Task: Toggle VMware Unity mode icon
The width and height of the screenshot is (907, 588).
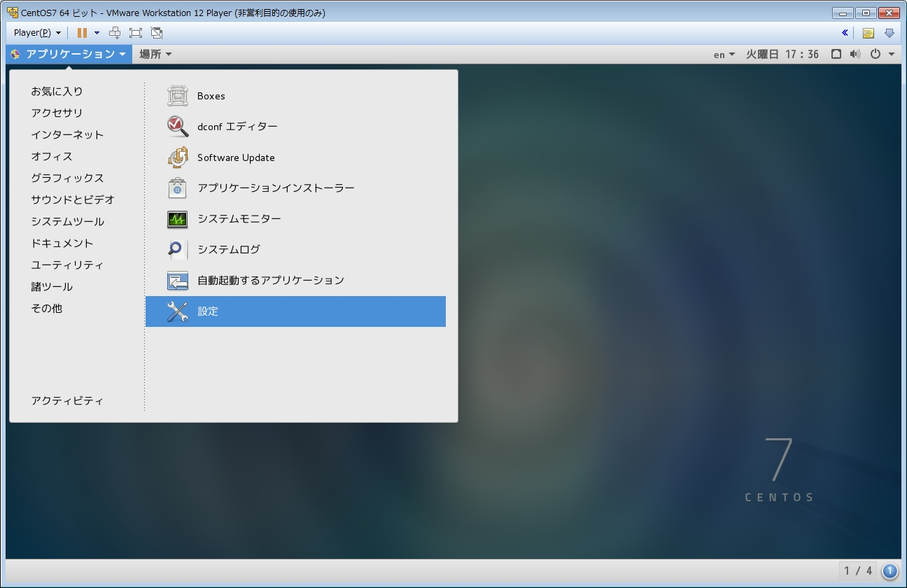Action: [x=157, y=33]
